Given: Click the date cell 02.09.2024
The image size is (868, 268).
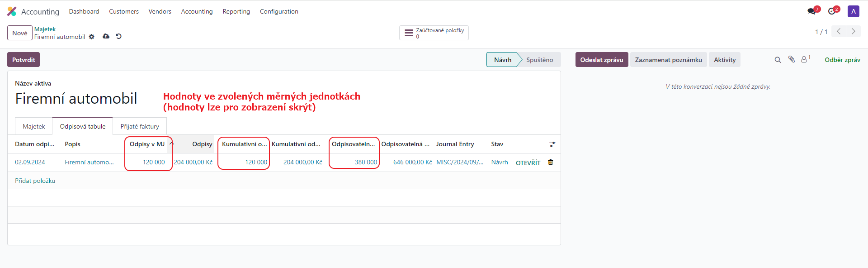Looking at the screenshot, I should 30,162.
